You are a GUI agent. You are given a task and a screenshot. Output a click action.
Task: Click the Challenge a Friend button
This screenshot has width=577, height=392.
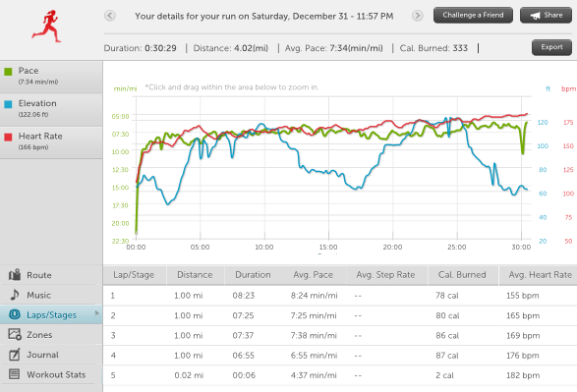click(473, 15)
